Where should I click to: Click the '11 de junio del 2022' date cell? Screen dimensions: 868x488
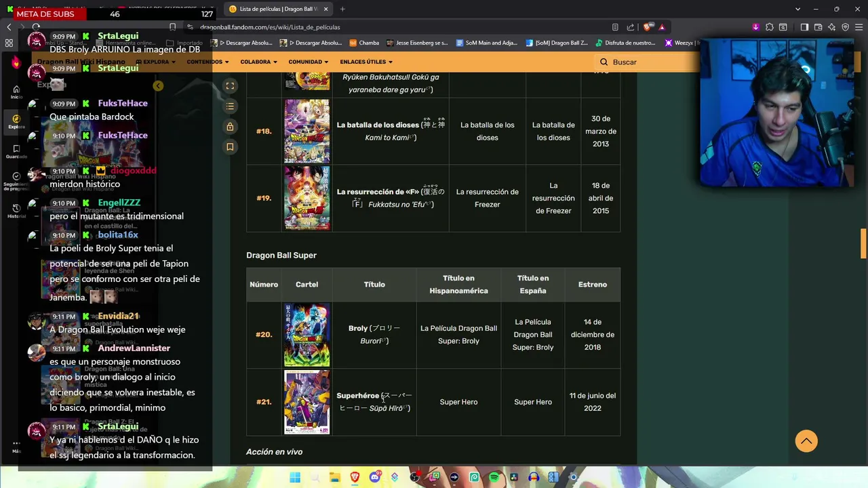593,402
